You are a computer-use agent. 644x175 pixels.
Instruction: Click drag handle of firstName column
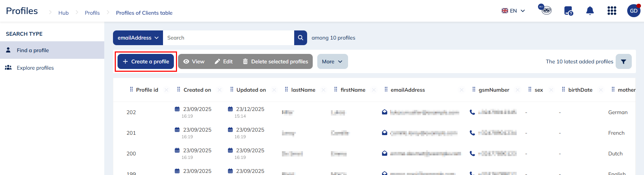[x=336, y=90]
